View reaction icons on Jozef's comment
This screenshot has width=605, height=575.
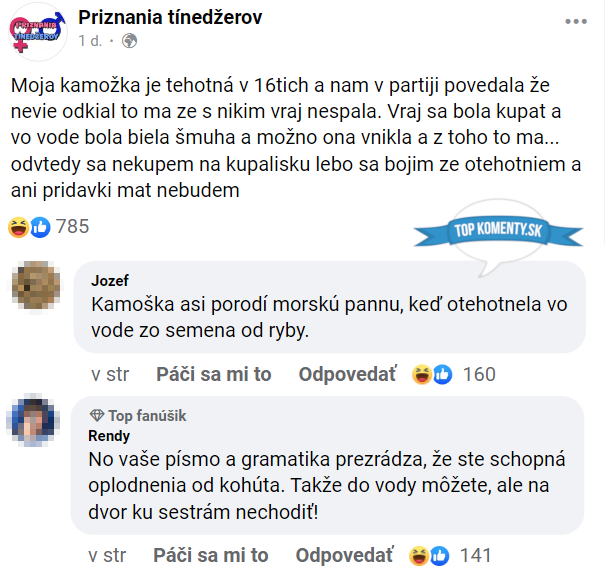coord(431,375)
